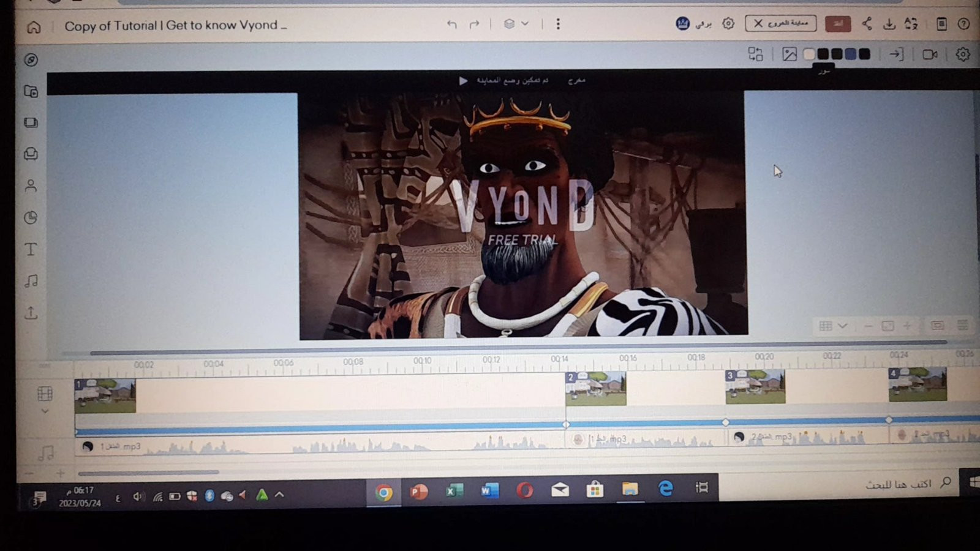The image size is (980, 551).
Task: Zoom out the timeline with minus
Action: point(29,473)
